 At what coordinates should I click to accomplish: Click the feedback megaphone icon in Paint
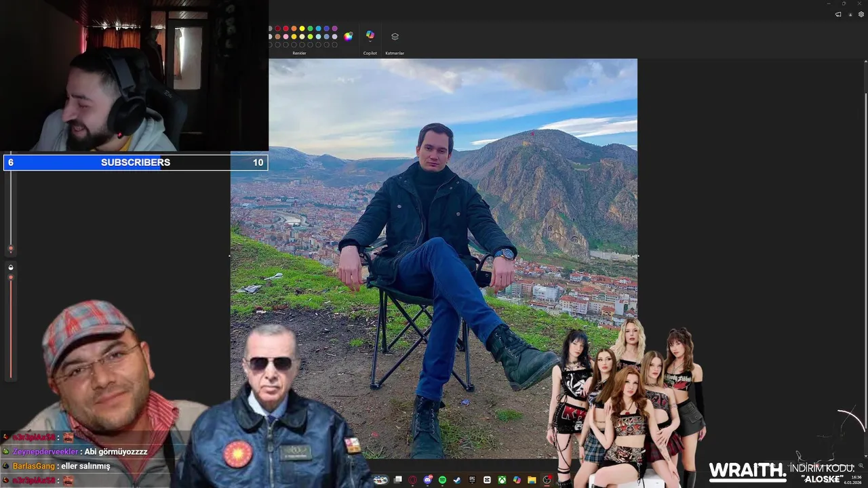(x=838, y=14)
